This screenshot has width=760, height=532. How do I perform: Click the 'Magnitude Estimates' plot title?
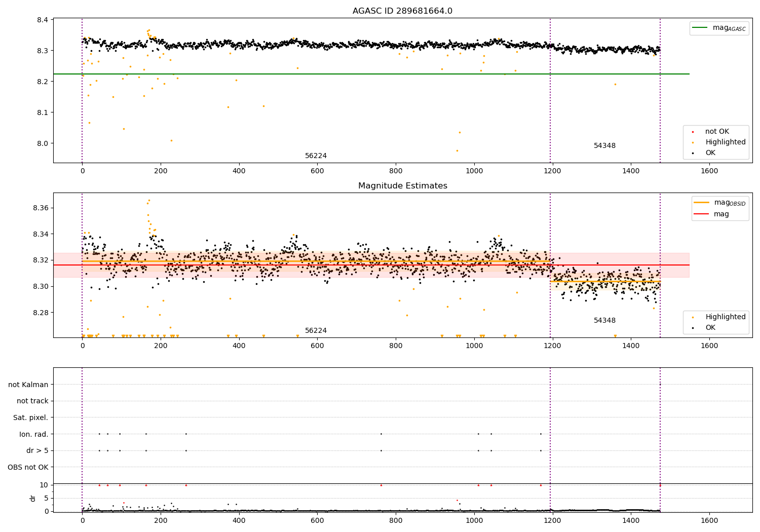click(x=402, y=186)
